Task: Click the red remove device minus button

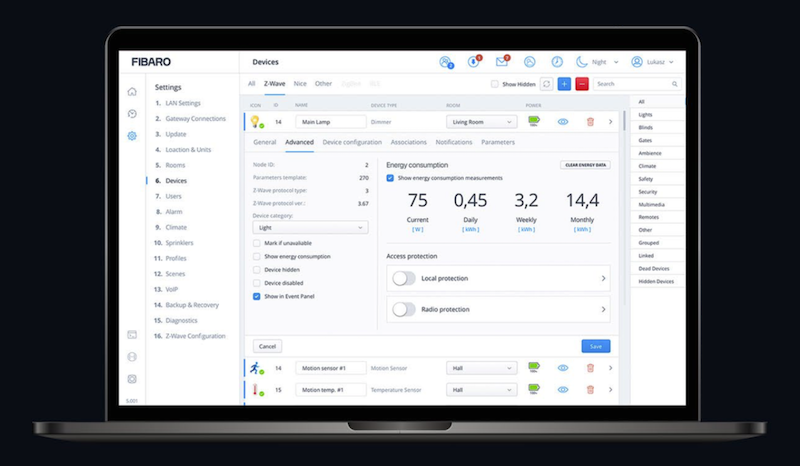Action: coord(582,84)
